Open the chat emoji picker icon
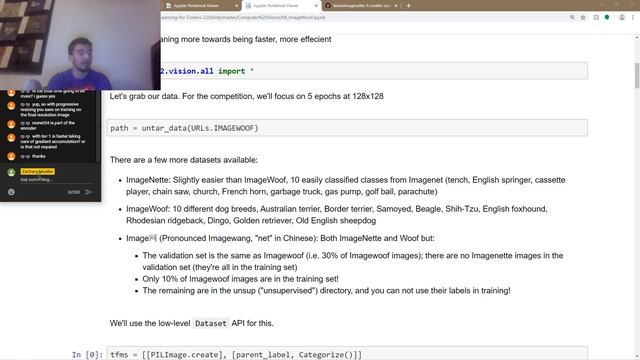Screen dimensions: 640x360 pos(11,192)
